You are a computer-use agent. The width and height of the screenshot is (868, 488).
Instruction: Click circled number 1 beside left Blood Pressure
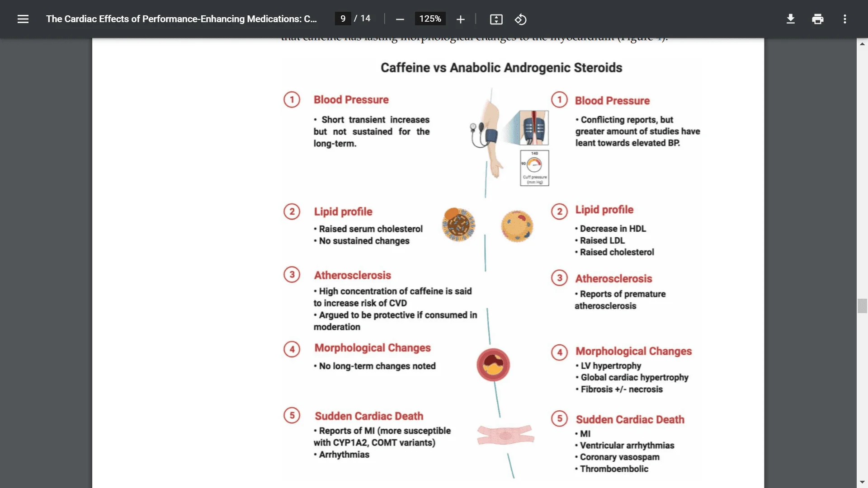pyautogui.click(x=292, y=100)
